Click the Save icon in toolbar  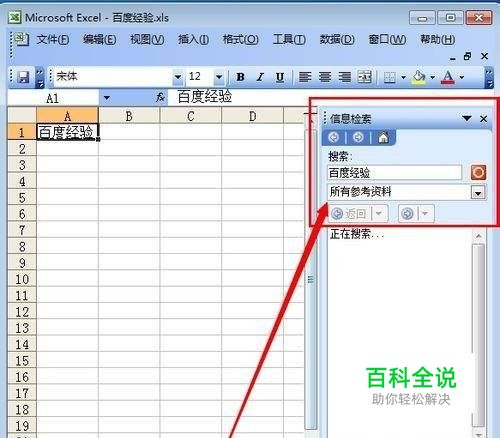(x=23, y=77)
